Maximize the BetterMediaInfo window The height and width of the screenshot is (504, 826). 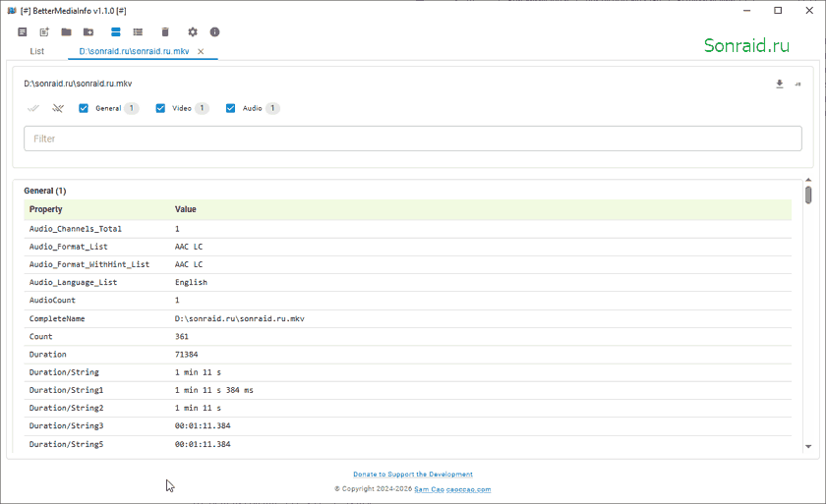[x=778, y=11]
